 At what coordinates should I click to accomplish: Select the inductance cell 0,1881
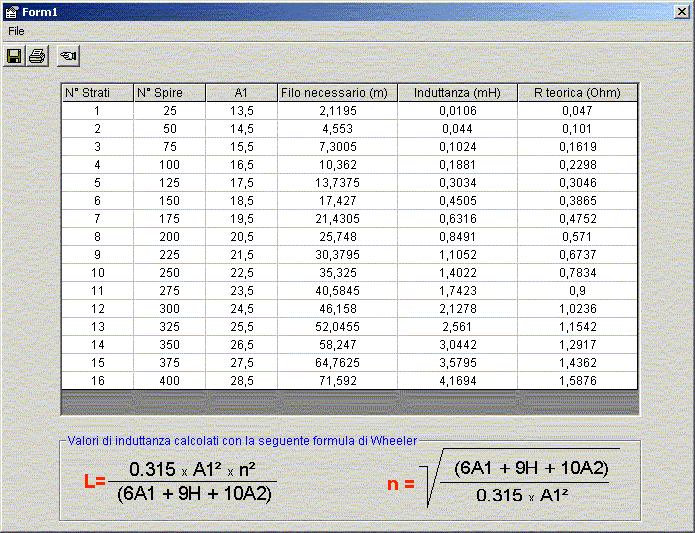458,165
